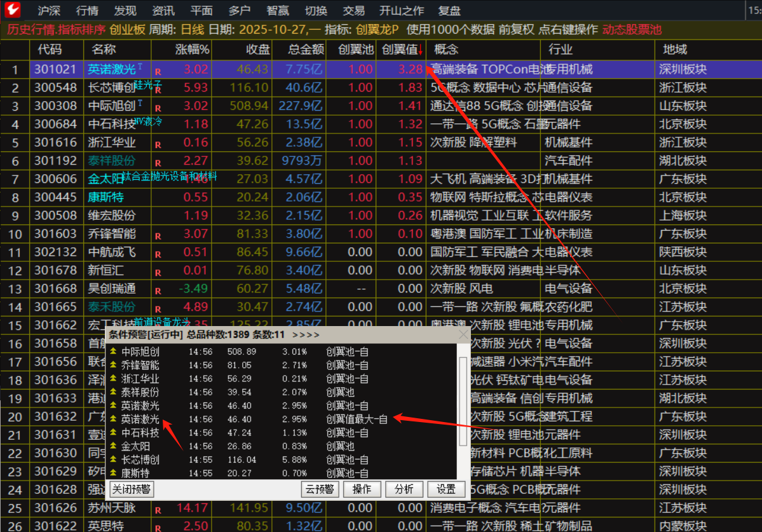The width and height of the screenshot is (762, 532).
Task: Click the red app logo icon
Action: coord(13,10)
